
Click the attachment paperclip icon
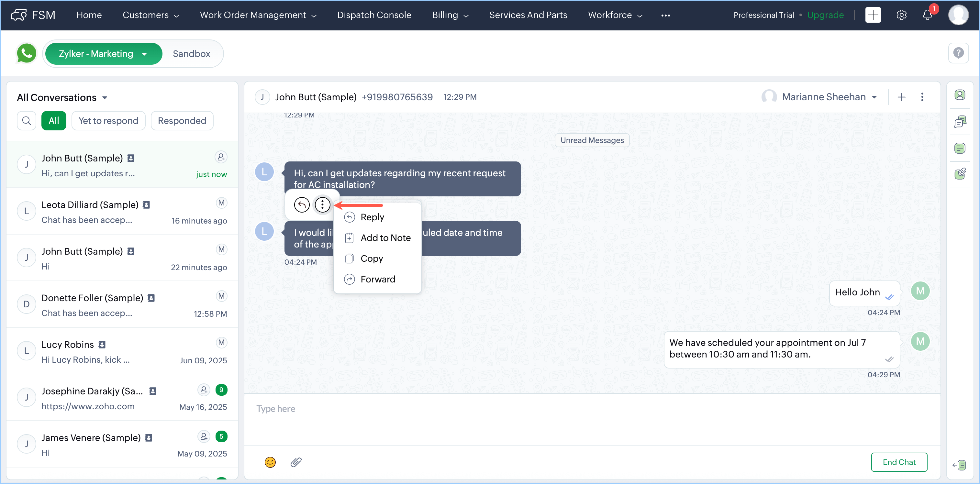click(x=296, y=462)
